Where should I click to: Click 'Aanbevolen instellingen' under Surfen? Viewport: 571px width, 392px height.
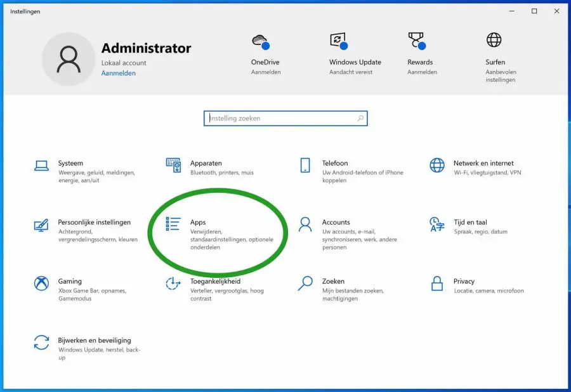501,75
